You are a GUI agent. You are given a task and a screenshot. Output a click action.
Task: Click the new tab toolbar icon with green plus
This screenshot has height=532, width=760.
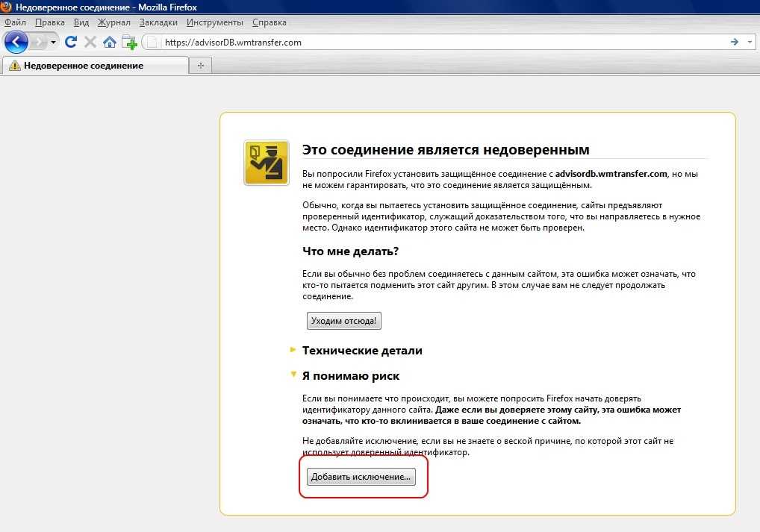click(129, 43)
